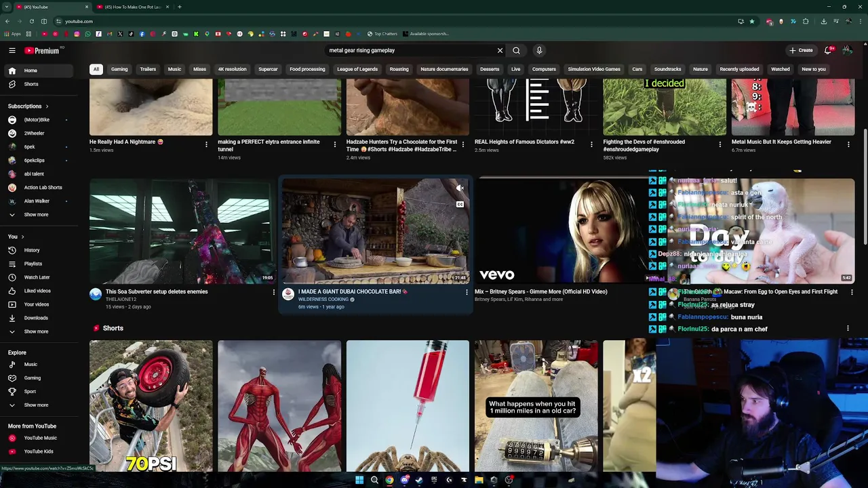The height and width of the screenshot is (488, 868).
Task: Select the Mixes filter chip
Action: click(x=199, y=69)
